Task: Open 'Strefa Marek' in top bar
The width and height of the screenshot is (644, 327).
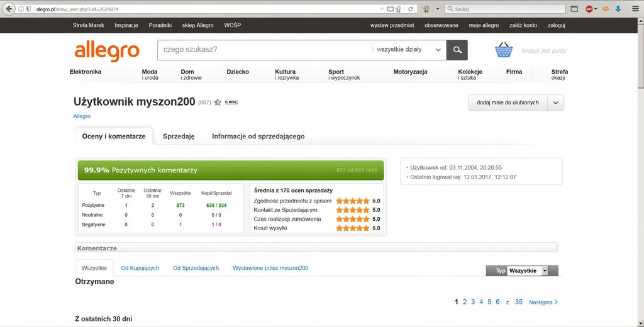Action: click(x=88, y=25)
